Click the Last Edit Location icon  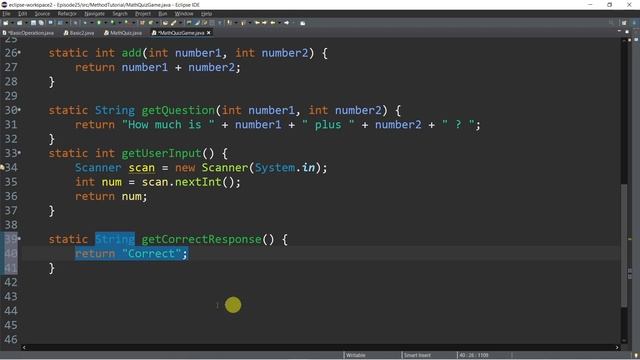tap(258, 23)
